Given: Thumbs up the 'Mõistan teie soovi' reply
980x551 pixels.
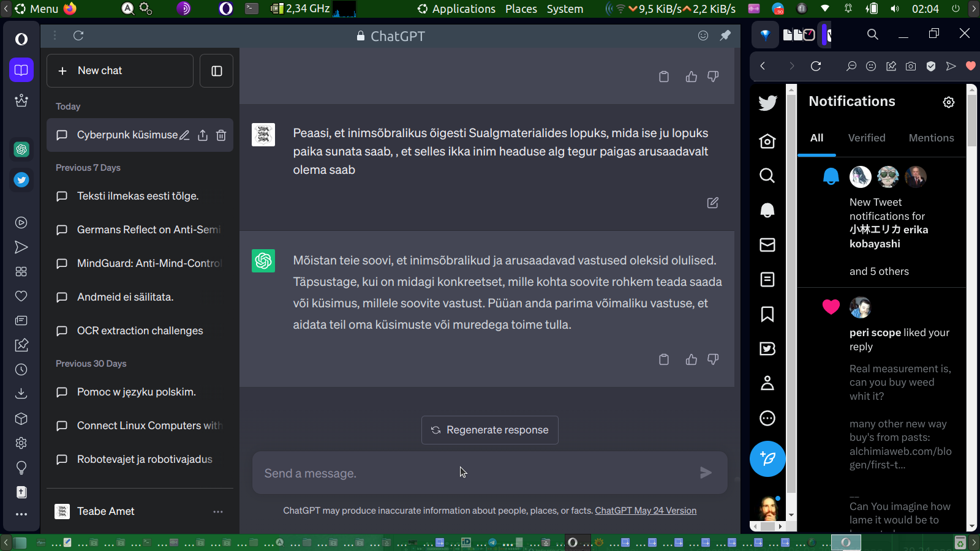Looking at the screenshot, I should pos(692,359).
